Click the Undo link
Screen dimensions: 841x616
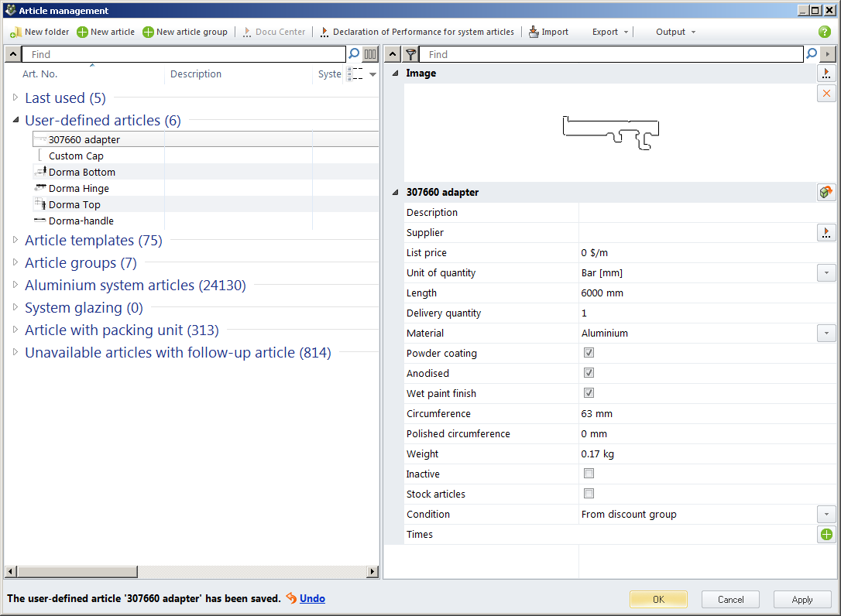point(312,599)
